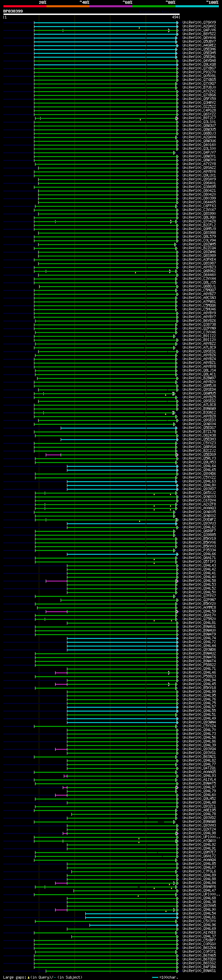The width and height of the screenshot is (222, 980).
Task: Click UniRef100_Q5FX59 label
Action: tap(199, 99)
